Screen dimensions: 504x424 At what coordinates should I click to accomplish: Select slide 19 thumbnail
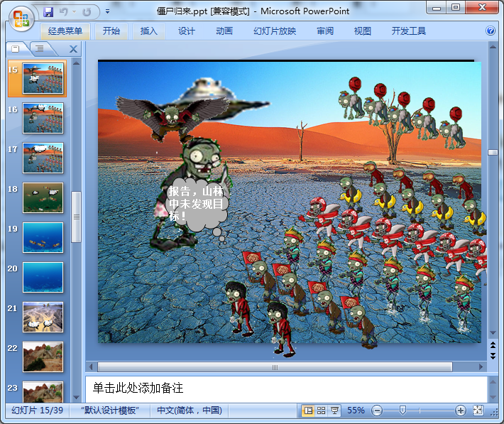coord(43,237)
